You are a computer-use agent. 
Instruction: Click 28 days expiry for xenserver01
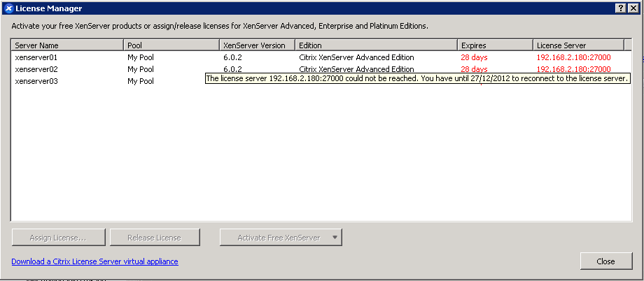(474, 57)
